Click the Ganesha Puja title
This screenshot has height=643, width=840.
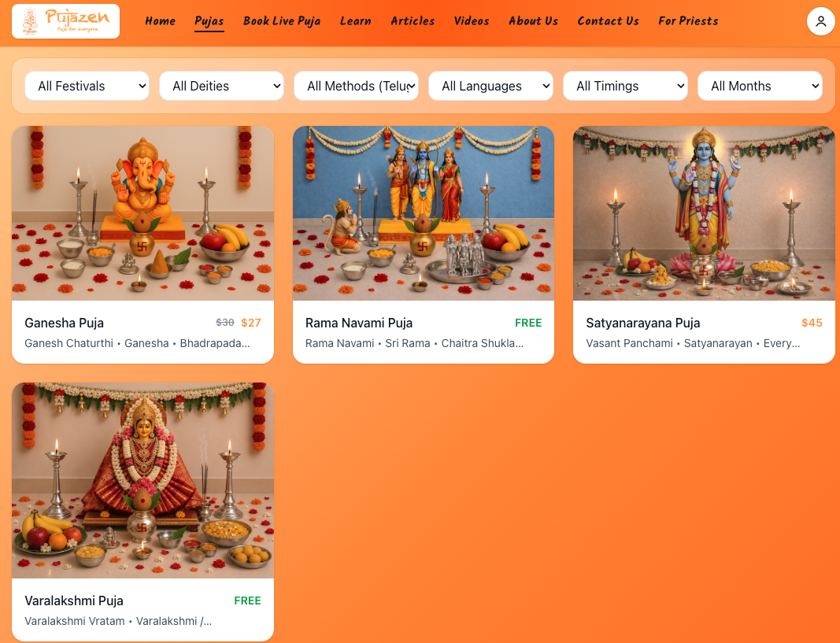[65, 323]
